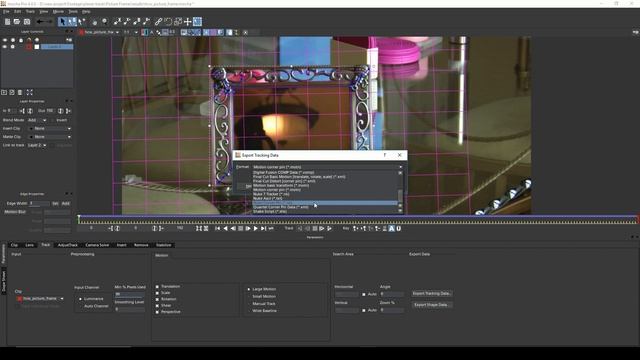
Task: Toggle Perspective motion checkbox
Action: (157, 312)
